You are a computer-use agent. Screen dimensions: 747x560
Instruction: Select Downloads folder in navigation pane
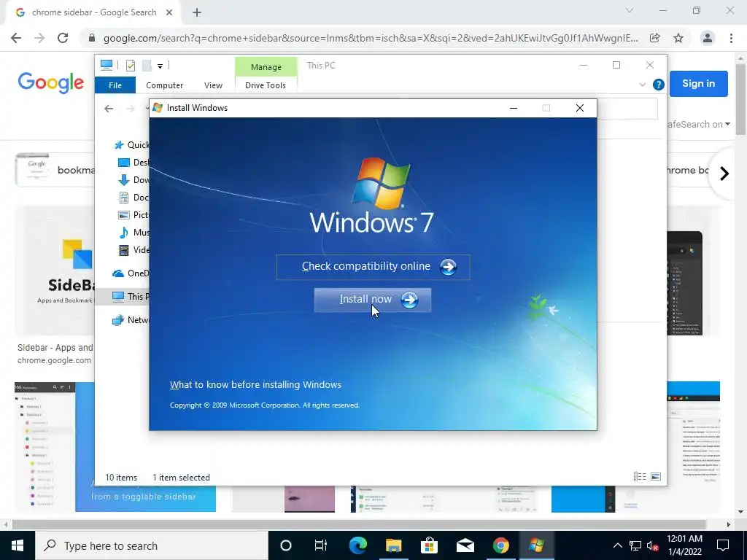tap(133, 179)
